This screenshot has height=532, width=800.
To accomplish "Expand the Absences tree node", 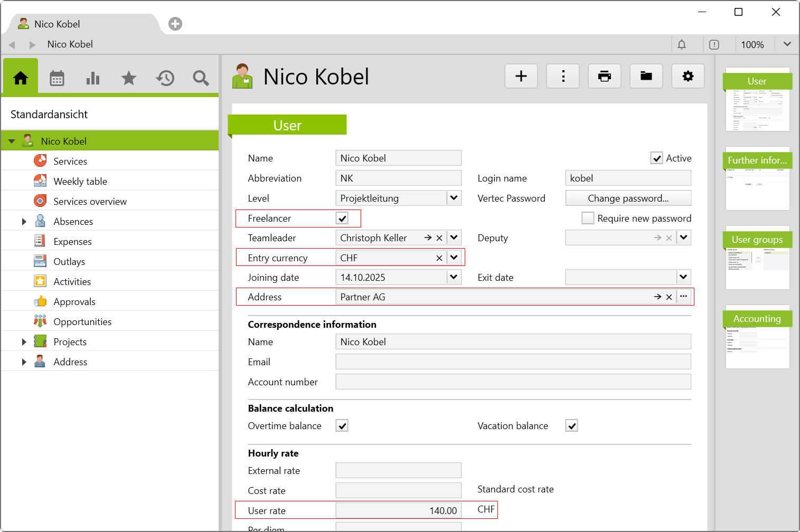I will [24, 222].
